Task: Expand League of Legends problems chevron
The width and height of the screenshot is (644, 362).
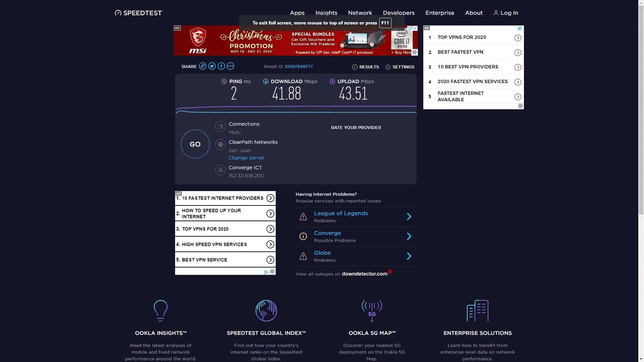Action: [409, 217]
